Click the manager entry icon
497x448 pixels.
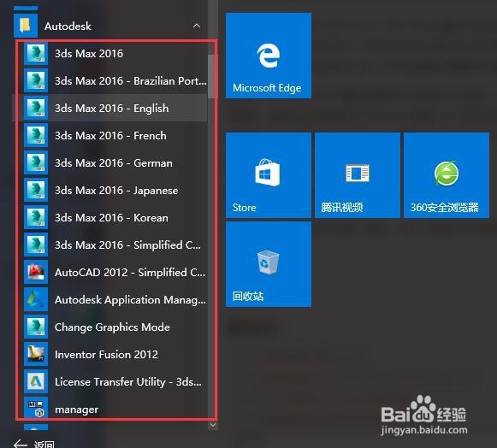[36, 409]
